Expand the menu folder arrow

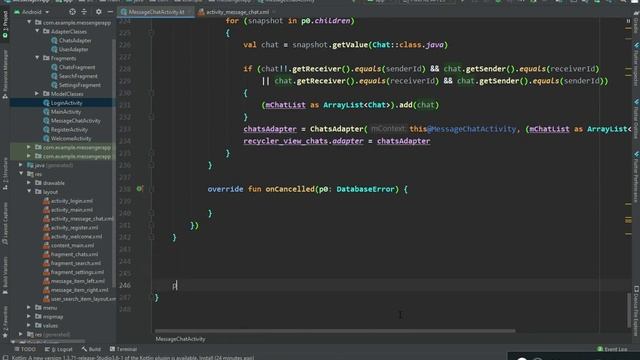tap(29, 307)
